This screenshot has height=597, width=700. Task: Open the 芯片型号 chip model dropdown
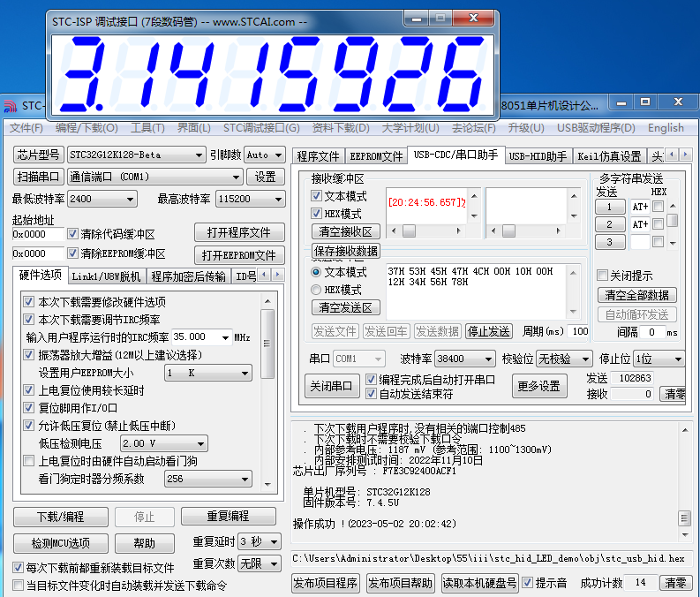(137, 155)
